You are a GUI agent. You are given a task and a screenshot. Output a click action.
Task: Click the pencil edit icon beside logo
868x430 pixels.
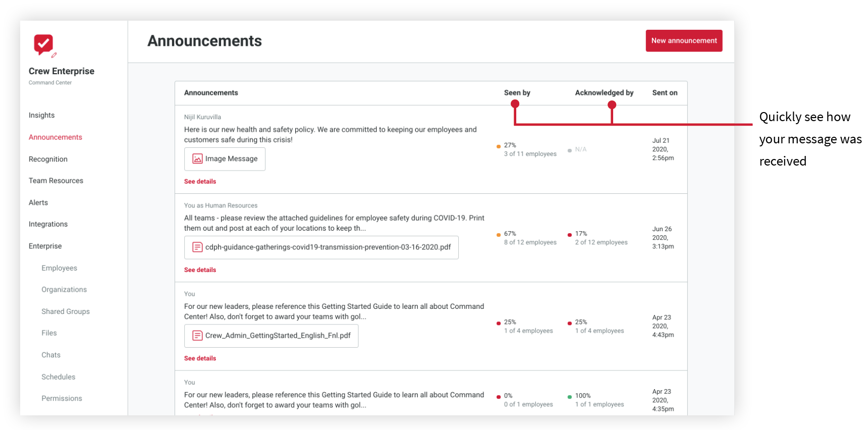coord(54,55)
